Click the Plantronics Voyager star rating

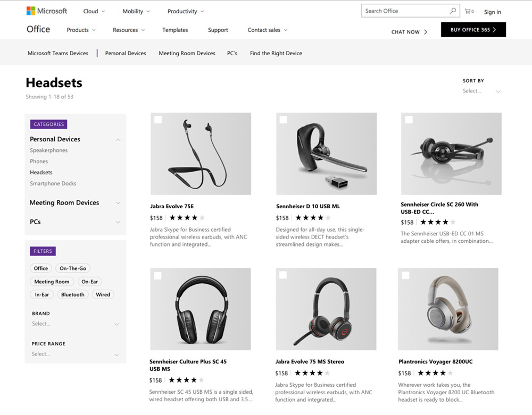[435, 373]
